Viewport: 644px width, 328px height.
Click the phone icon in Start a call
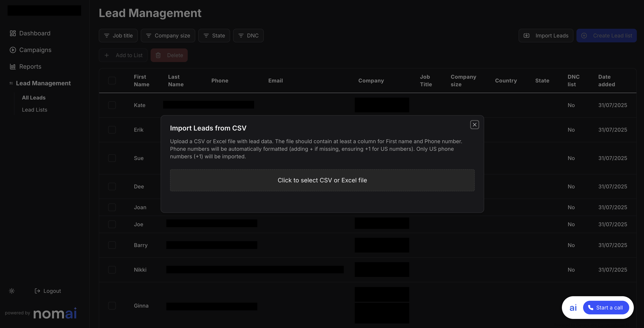590,308
